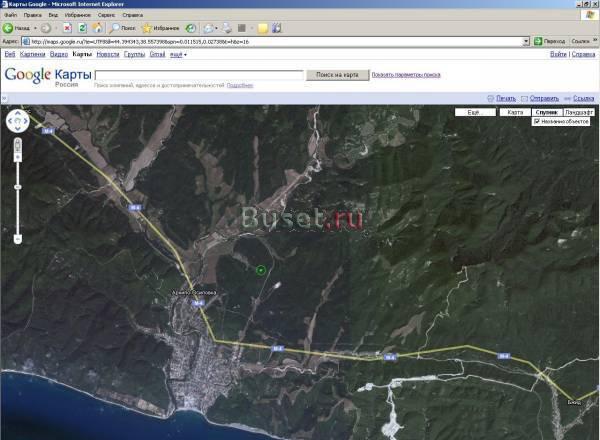Click the Google Maps search input field
Image resolution: width=600 pixels, height=440 pixels.
click(198, 75)
